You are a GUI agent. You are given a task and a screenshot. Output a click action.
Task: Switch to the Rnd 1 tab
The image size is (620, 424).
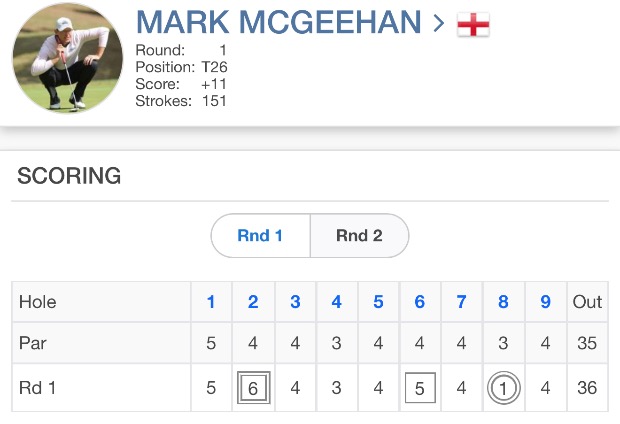point(260,236)
